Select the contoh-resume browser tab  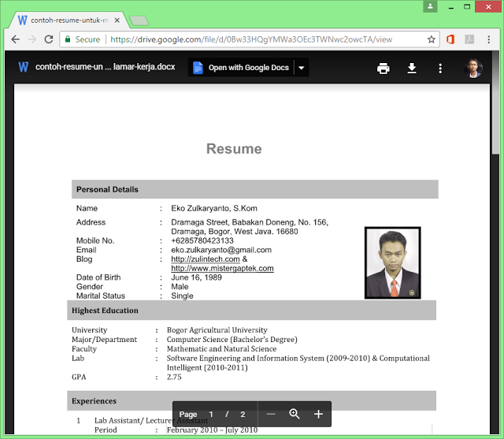68,19
